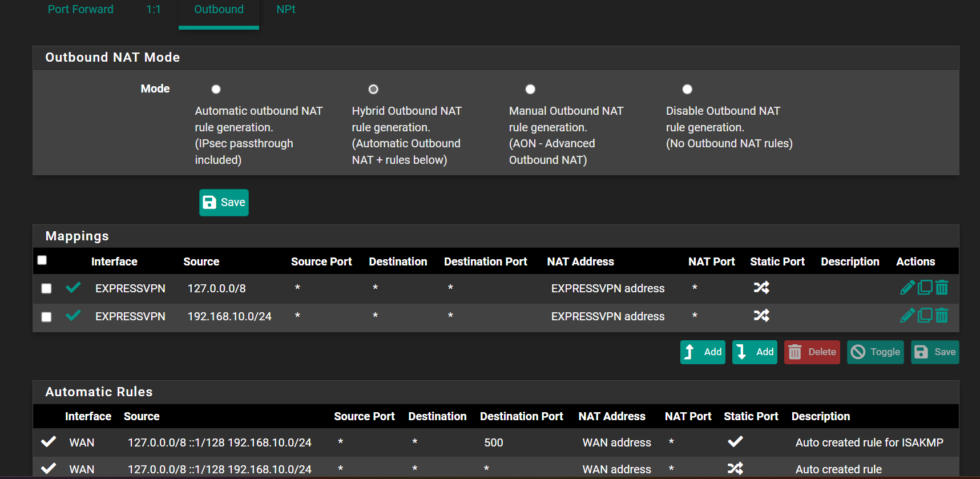The height and width of the screenshot is (479, 980).
Task: Switch to the 1:1 NAT tab
Action: pos(153,9)
